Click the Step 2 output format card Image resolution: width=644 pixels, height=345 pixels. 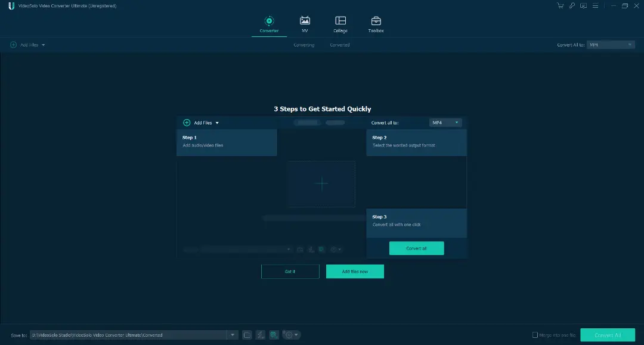pos(416,143)
